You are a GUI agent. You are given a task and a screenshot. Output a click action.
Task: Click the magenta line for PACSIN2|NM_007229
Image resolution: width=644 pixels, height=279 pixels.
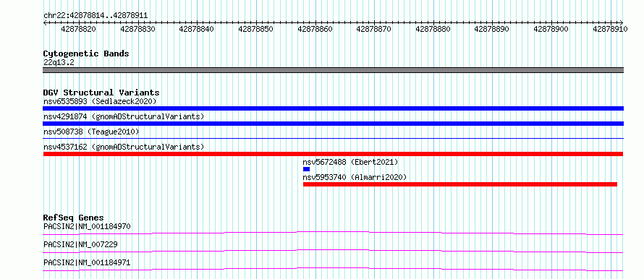click(333, 251)
